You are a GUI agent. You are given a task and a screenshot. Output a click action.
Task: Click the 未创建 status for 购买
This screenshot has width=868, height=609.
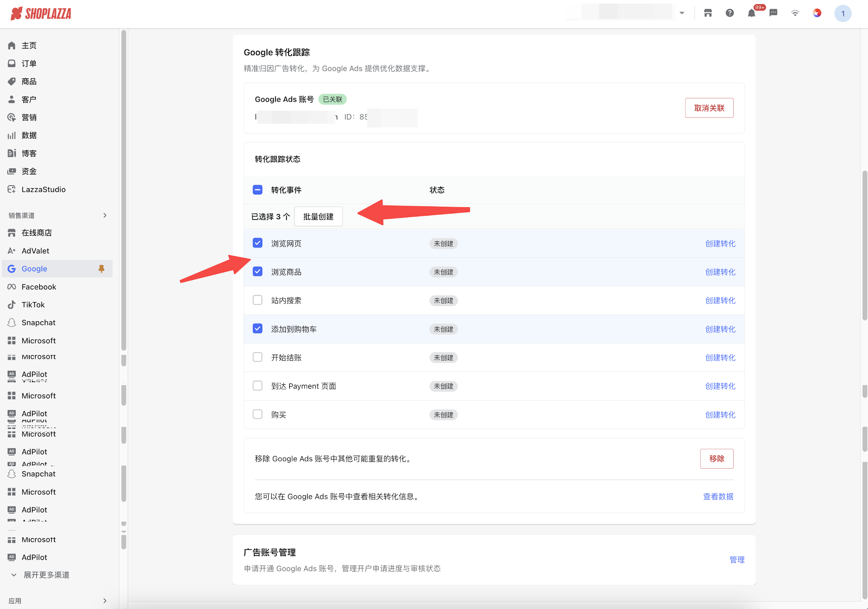tap(443, 415)
